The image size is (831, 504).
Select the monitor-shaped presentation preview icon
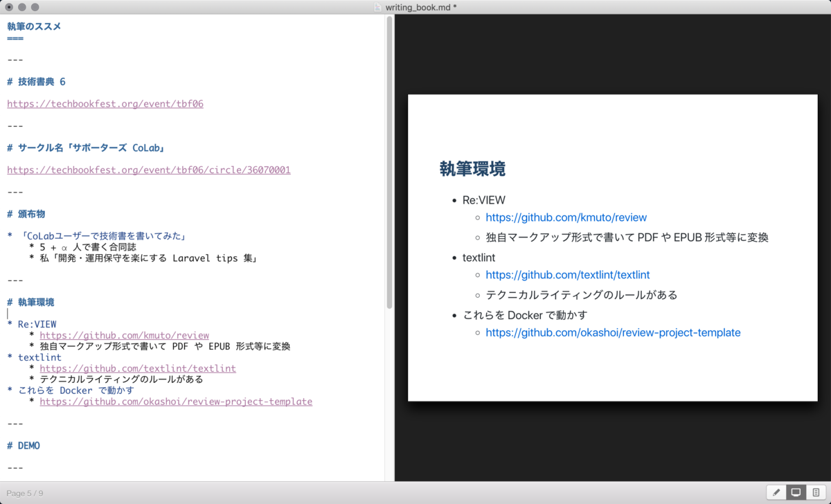[x=795, y=492]
